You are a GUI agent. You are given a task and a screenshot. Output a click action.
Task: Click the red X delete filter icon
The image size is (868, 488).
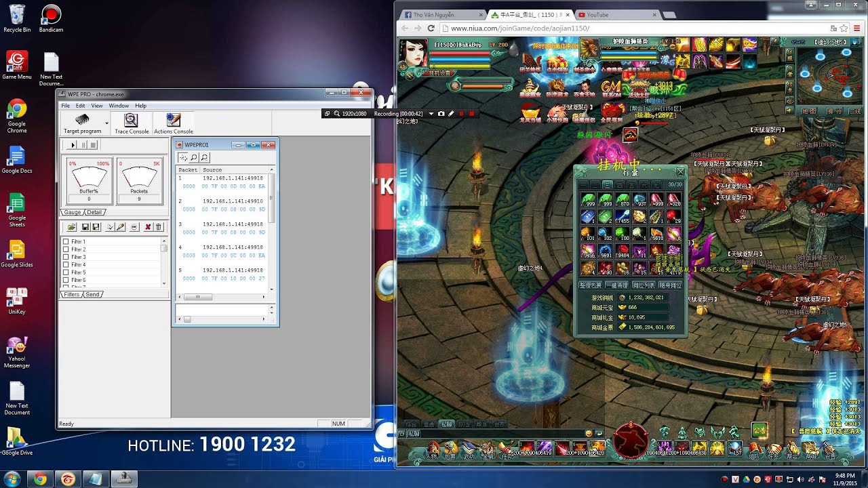click(x=148, y=226)
